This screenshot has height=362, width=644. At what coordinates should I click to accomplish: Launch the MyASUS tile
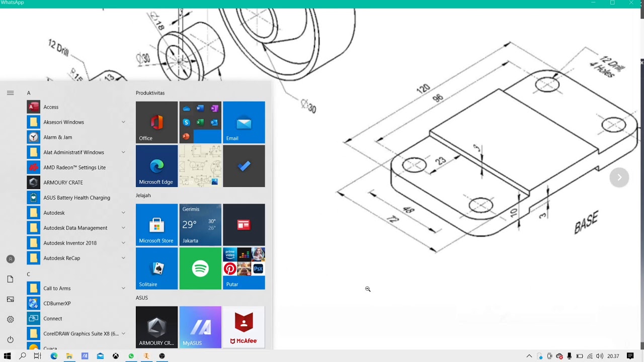pos(200,327)
